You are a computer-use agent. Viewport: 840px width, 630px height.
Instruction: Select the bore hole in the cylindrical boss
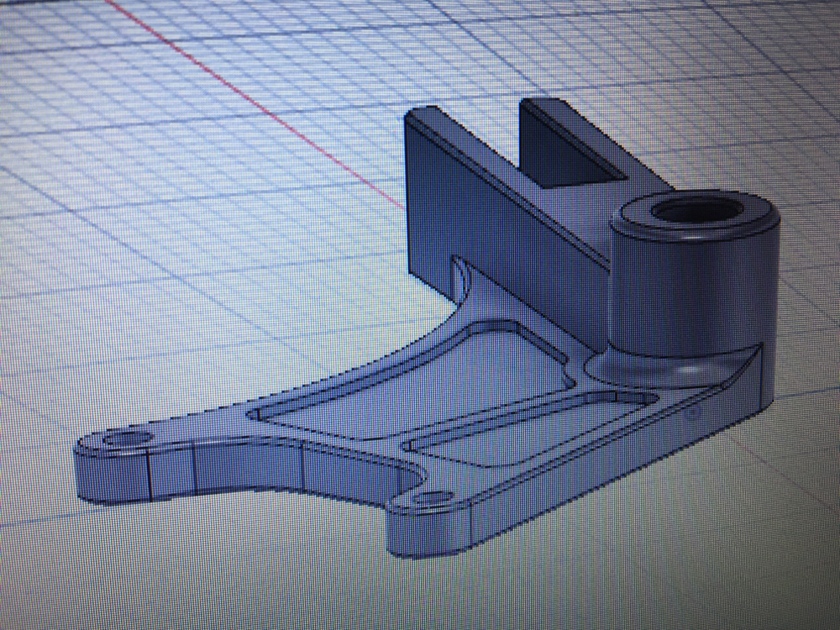pos(696,211)
